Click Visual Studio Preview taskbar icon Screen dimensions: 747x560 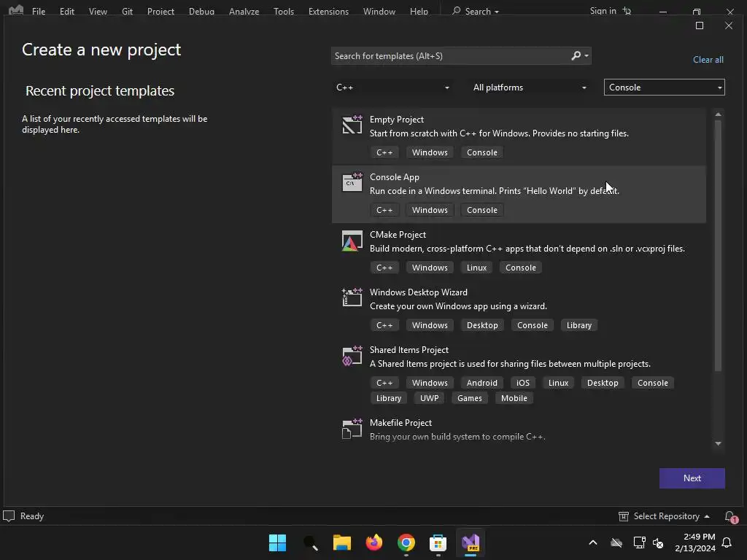pos(471,542)
